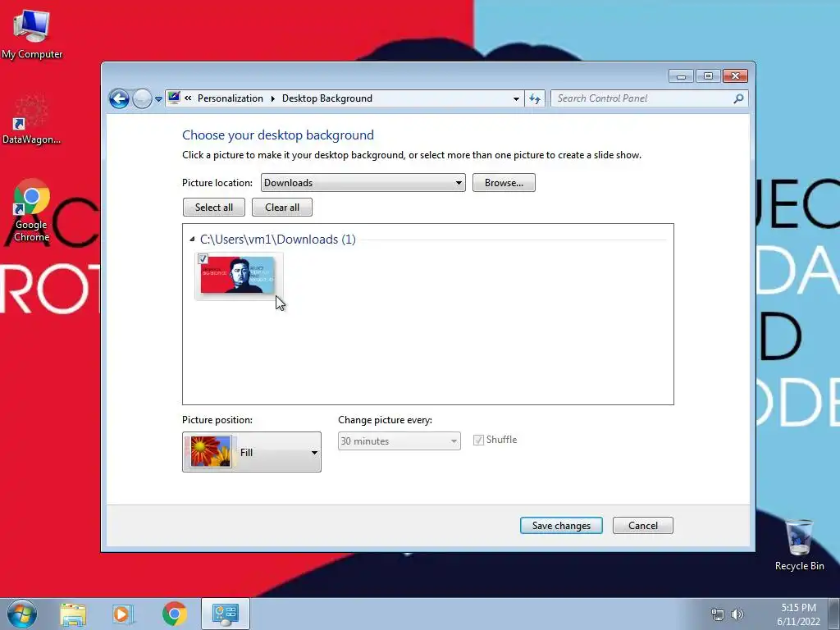Open the Picture position Fill dropdown

point(252,452)
